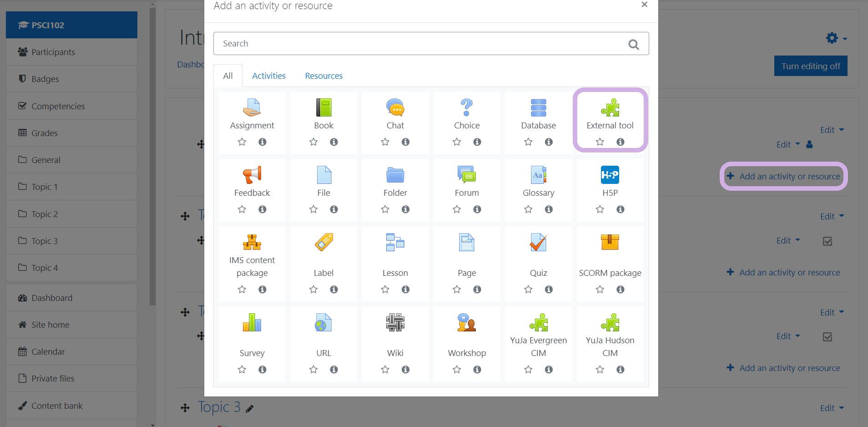Open the gear actions menu dropdown
The width and height of the screenshot is (868, 427).
click(x=836, y=38)
